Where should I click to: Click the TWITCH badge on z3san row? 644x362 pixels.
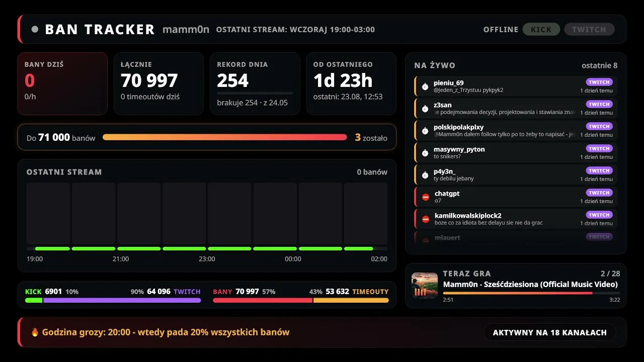click(599, 104)
